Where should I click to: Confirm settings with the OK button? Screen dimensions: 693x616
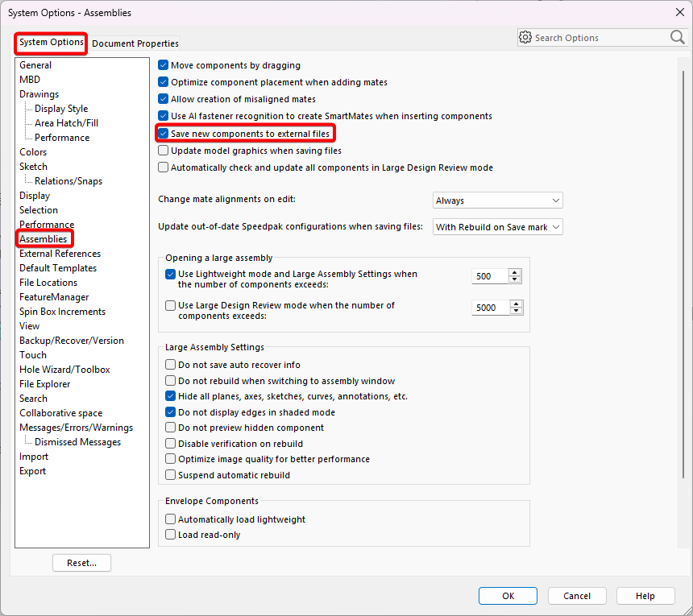pos(508,596)
